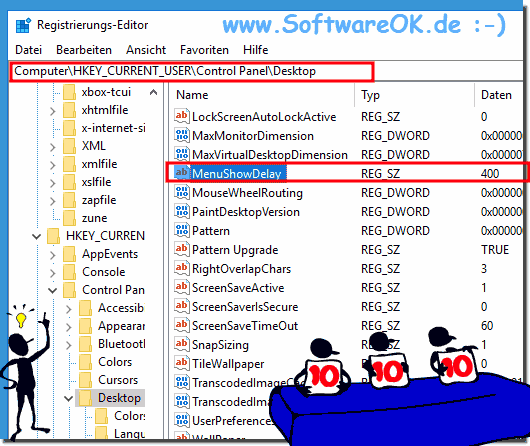530x446 pixels.
Task: Expand the AppEvents tree node
Action: (x=52, y=255)
